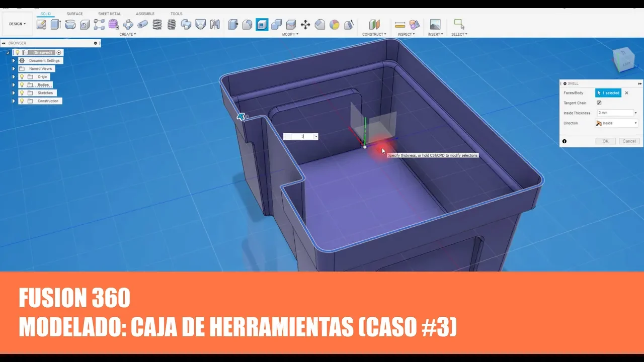Open the Insert menu dropdown
This screenshot has height=362, width=644.
pos(435,34)
